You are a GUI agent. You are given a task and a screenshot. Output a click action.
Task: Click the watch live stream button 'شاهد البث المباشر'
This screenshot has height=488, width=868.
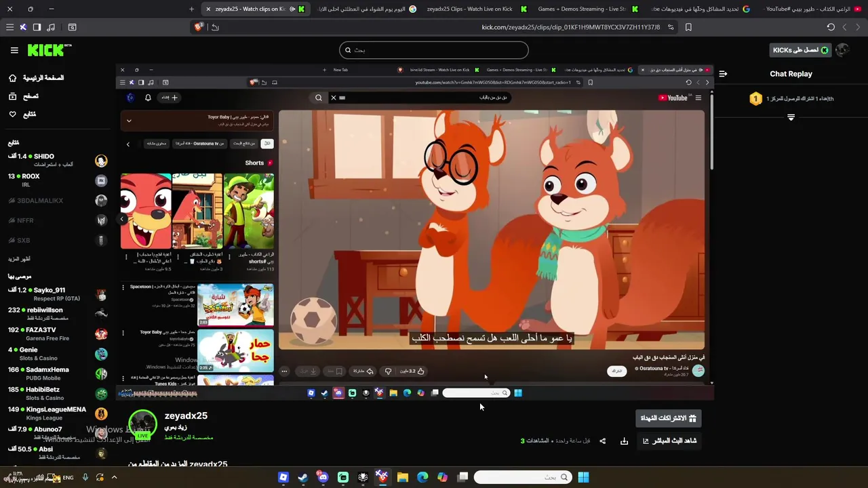point(670,441)
